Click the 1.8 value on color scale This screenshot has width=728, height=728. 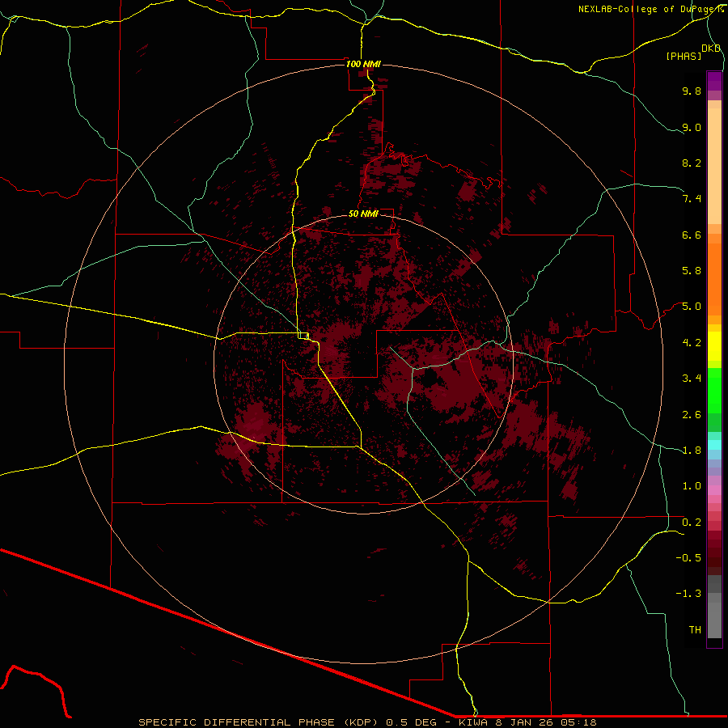(x=692, y=450)
